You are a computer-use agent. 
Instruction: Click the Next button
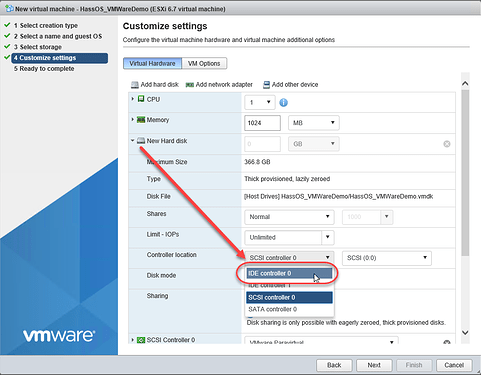click(374, 365)
